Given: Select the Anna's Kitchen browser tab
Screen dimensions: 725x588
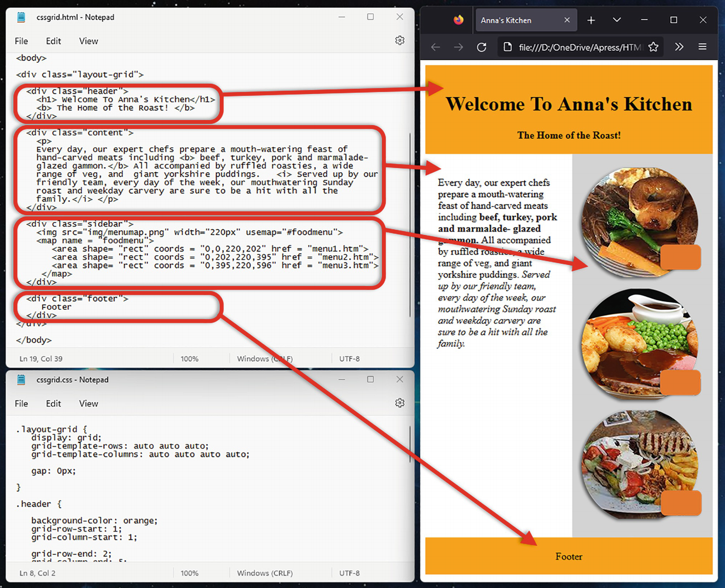Looking at the screenshot, I should pos(517,20).
